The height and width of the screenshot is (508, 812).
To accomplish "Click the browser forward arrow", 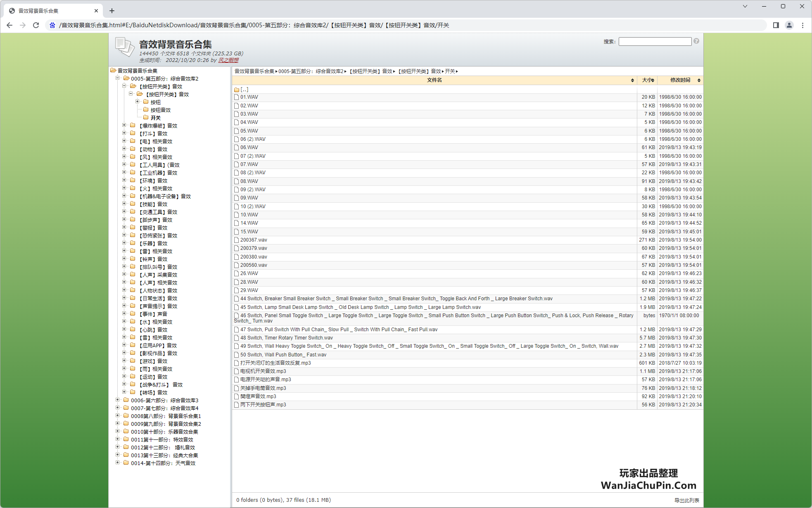I will (x=23, y=25).
